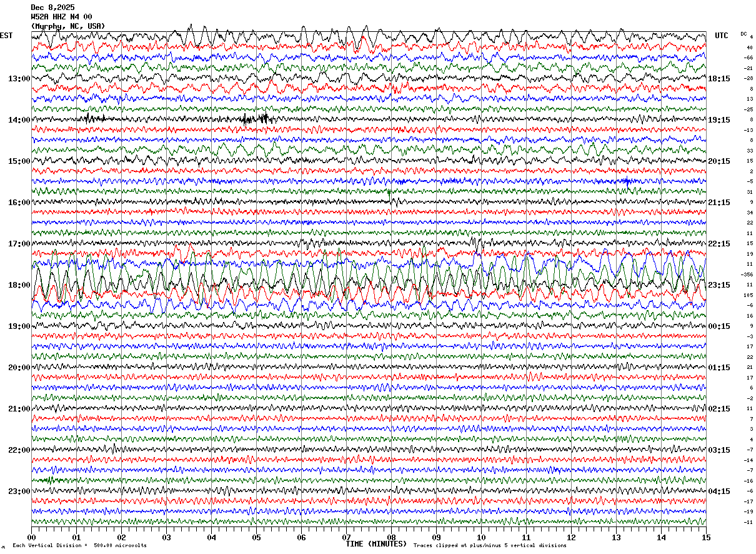The width and height of the screenshot is (756, 554).
Task: Click the 22:15 UTC time label
Action: (x=719, y=244)
